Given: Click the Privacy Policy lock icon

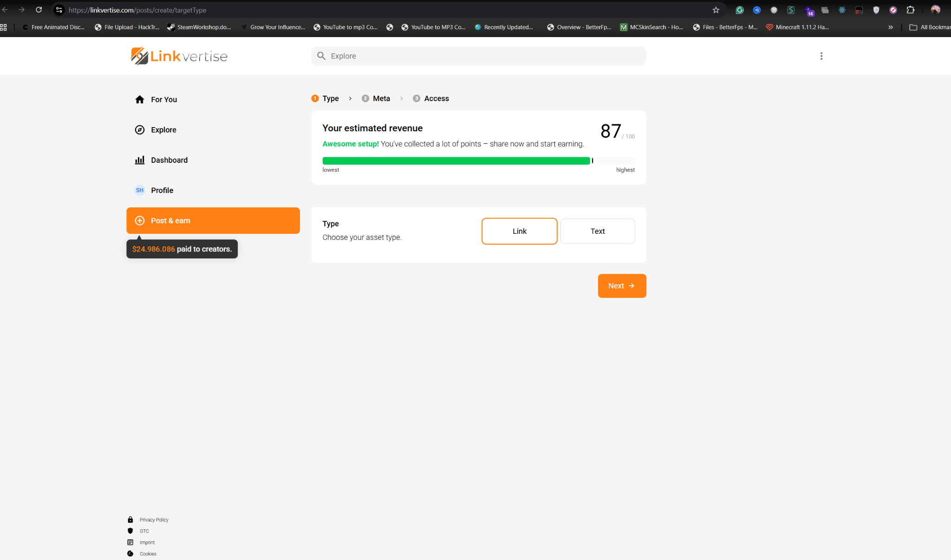Looking at the screenshot, I should (130, 520).
